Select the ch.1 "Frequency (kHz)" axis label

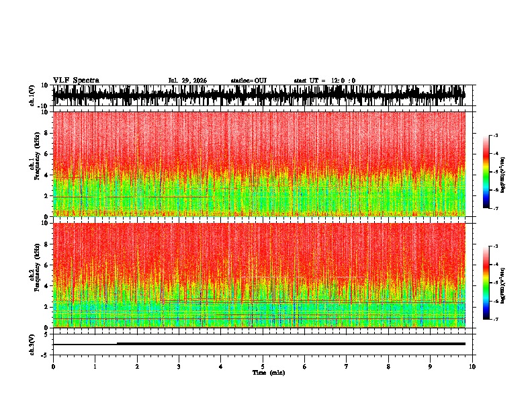(37, 156)
